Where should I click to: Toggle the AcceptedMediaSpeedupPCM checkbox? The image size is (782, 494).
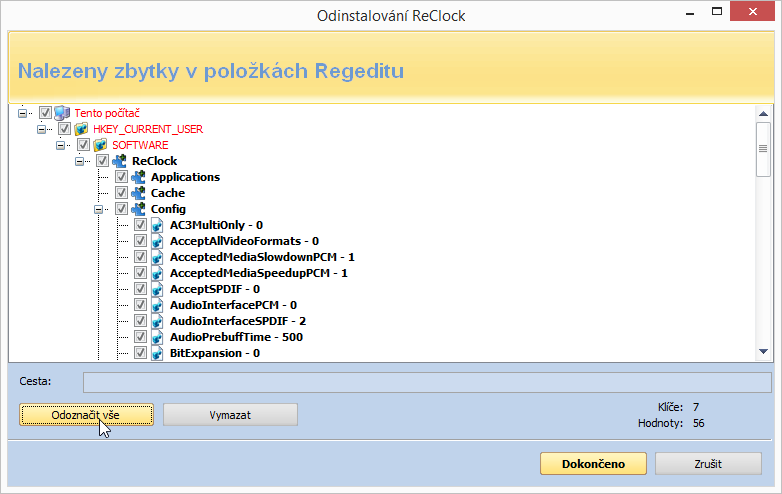[x=140, y=273]
